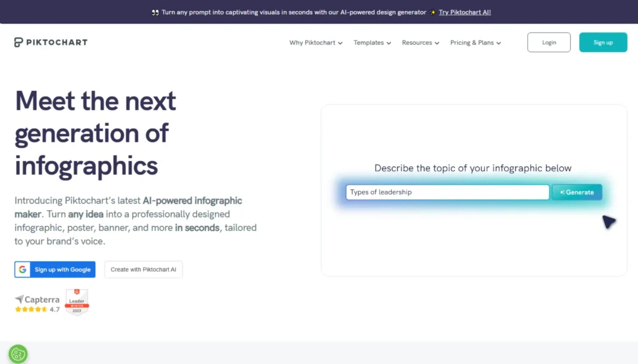This screenshot has height=364, width=638.
Task: Open the Why Piktochart menu
Action: point(316,43)
